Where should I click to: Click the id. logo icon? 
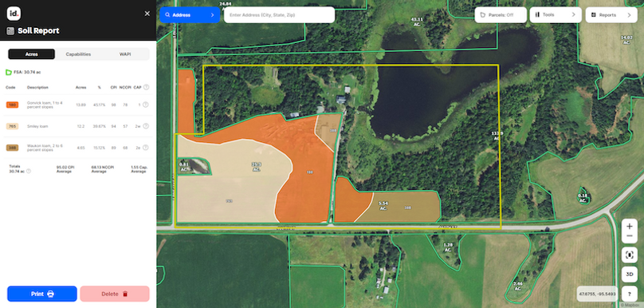14,14
